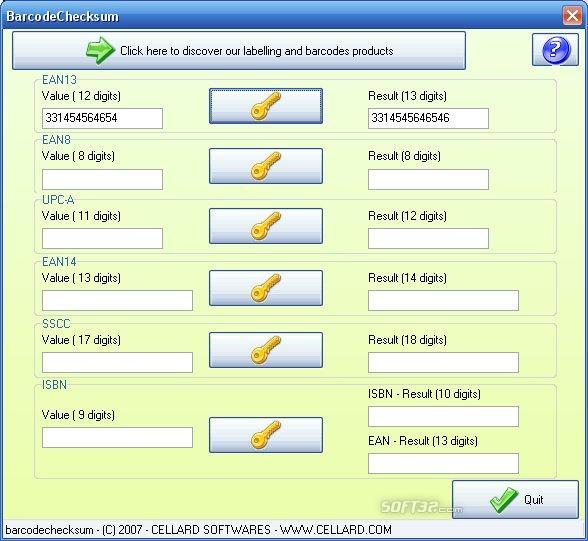
Task: Click the SSCC key calculate button
Action: coord(266,350)
